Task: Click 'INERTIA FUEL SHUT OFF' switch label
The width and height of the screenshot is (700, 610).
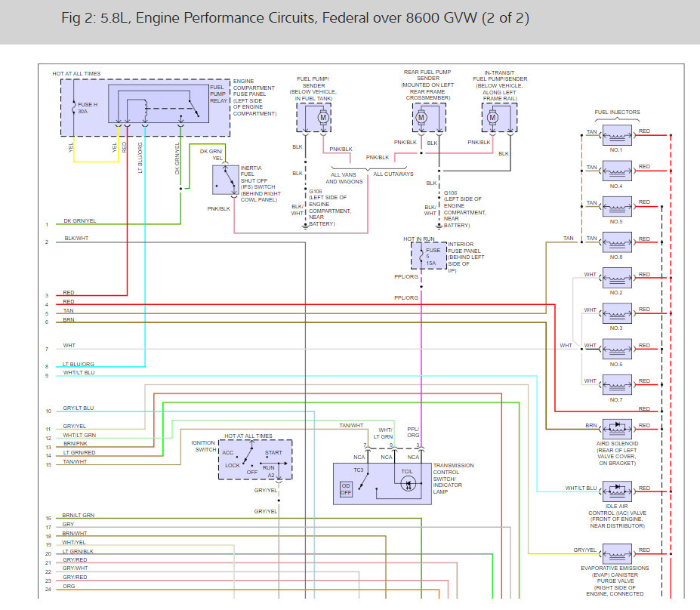Action: click(261, 184)
